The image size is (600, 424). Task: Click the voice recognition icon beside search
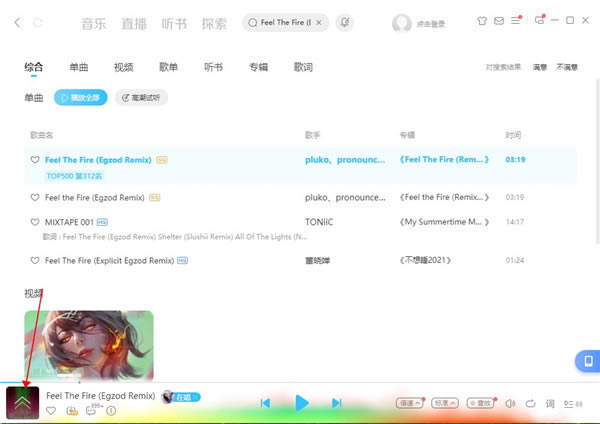[345, 21]
